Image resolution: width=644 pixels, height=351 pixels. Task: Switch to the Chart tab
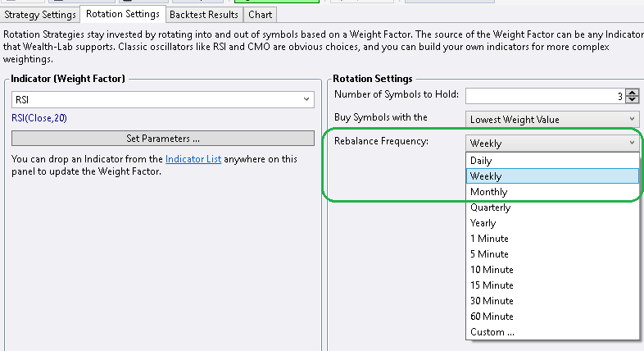coord(261,14)
